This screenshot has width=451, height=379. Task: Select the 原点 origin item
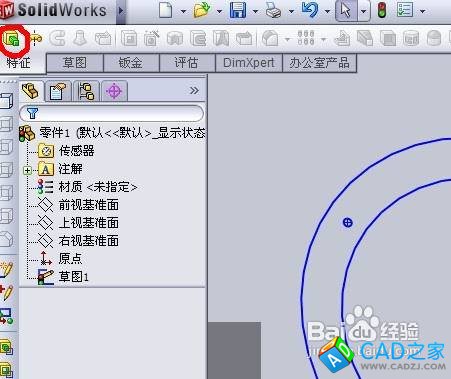tap(60, 259)
